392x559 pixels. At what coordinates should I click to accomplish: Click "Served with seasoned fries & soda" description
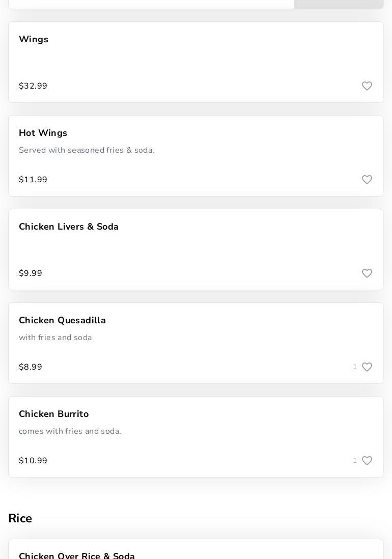point(87,150)
